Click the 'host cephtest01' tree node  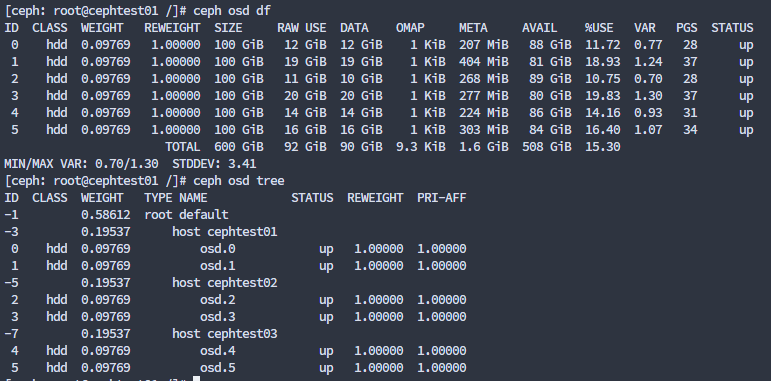point(225,232)
